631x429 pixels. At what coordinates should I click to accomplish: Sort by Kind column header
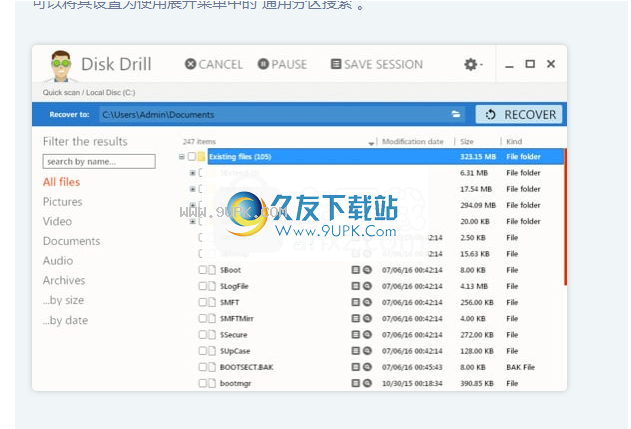click(x=514, y=142)
